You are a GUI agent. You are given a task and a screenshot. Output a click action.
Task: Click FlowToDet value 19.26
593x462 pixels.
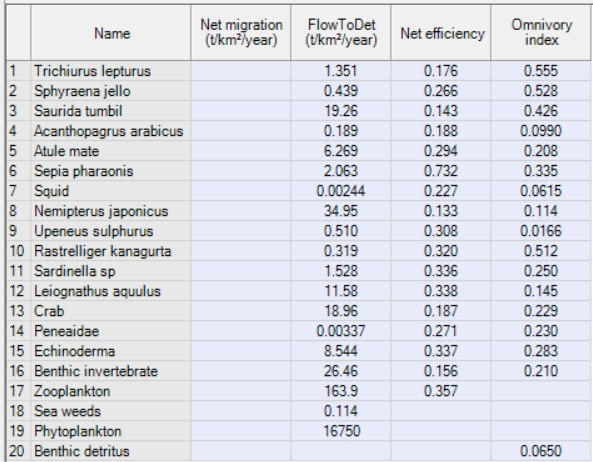(341, 111)
